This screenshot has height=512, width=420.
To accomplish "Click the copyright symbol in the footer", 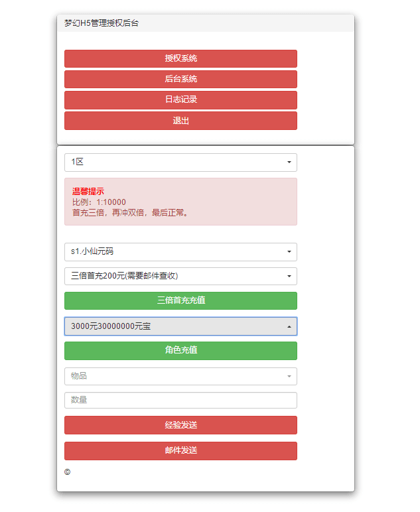I will tap(67, 472).
